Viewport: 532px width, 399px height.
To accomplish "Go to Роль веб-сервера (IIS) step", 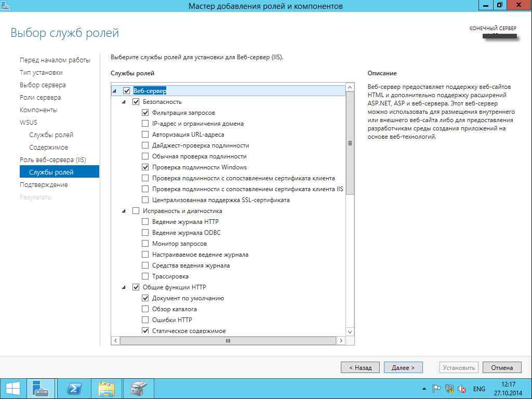I will tap(53, 160).
